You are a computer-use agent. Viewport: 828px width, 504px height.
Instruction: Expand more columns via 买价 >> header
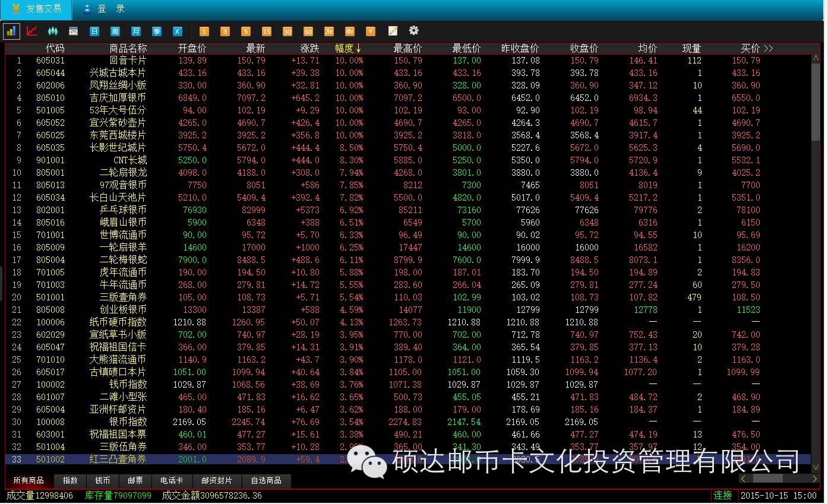click(x=757, y=48)
